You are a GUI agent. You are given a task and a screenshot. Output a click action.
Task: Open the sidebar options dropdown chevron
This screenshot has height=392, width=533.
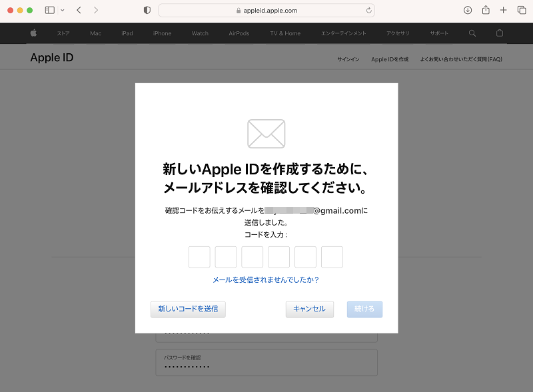point(63,10)
